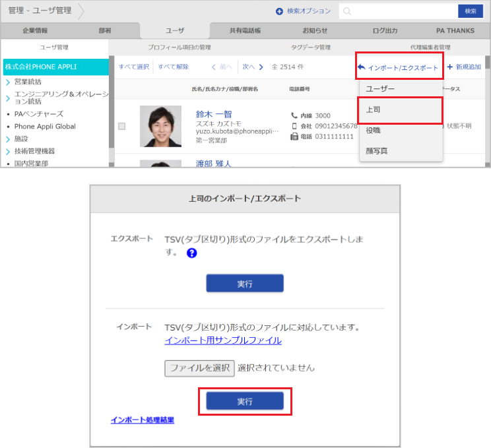Click the 会社 mobile phone icon
491x448 pixels.
point(294,126)
